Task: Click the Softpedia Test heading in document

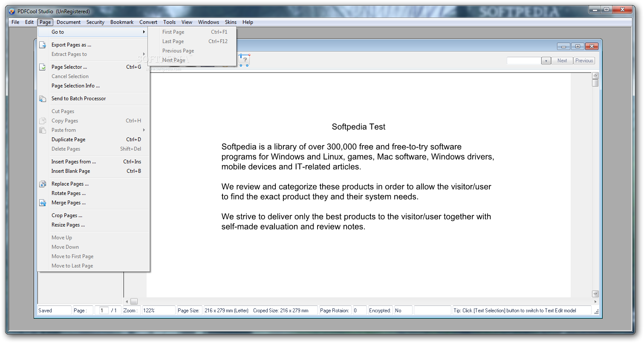Action: click(x=358, y=127)
